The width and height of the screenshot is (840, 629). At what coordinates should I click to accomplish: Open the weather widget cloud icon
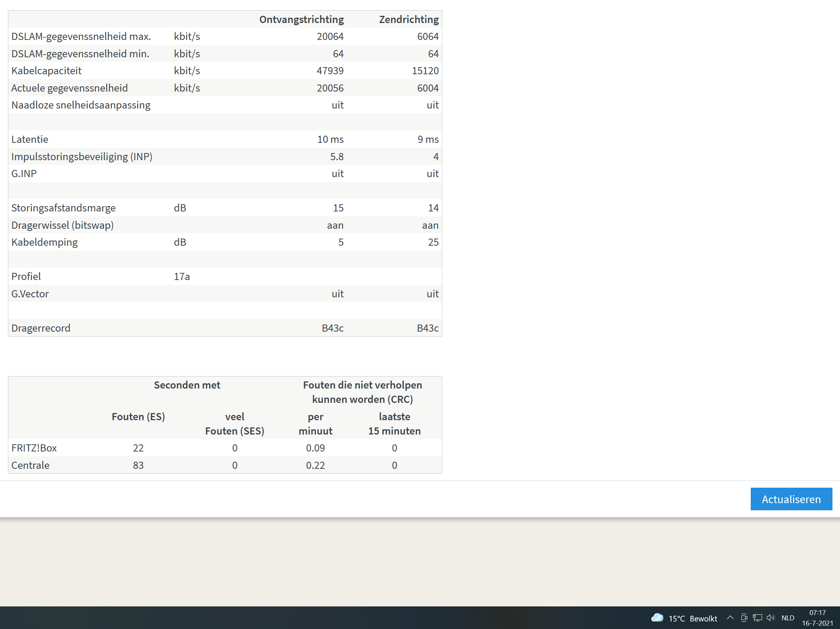[x=657, y=618]
